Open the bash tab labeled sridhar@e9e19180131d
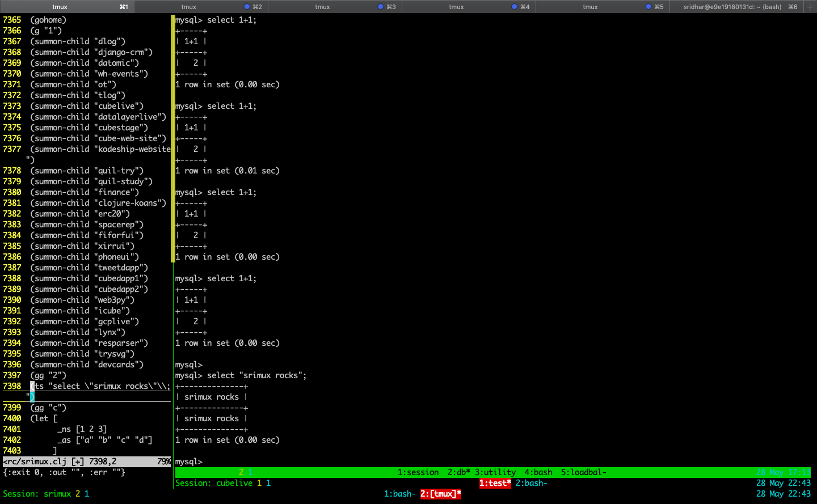 click(736, 7)
